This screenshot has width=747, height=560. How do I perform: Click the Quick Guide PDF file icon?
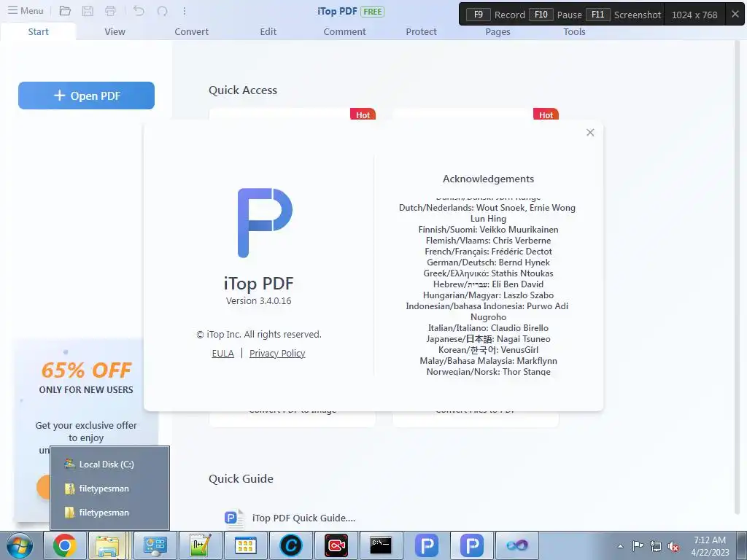(x=234, y=518)
